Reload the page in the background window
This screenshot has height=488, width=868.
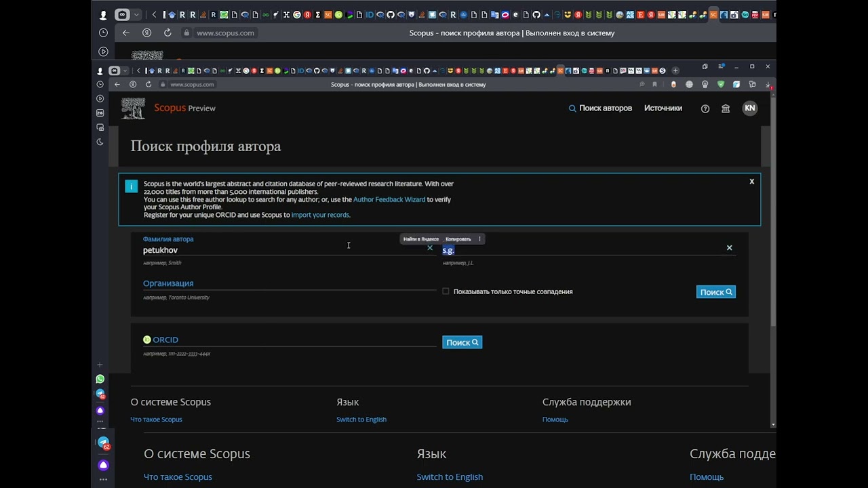tap(167, 33)
